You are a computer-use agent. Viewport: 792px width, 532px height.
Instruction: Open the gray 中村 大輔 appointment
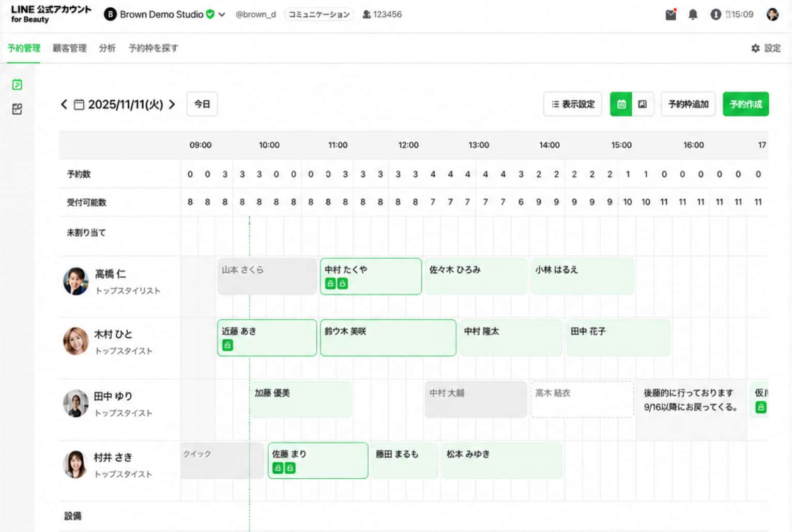(x=476, y=399)
